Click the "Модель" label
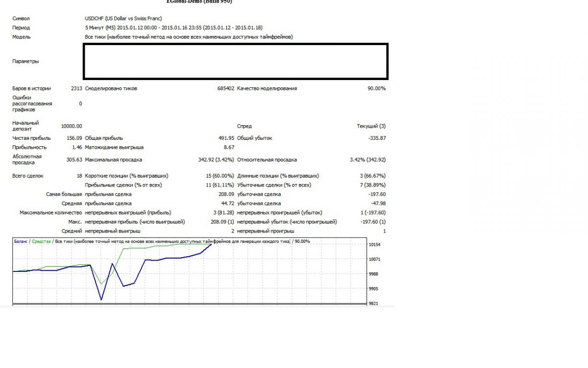The height and width of the screenshot is (368, 588). tap(22, 37)
